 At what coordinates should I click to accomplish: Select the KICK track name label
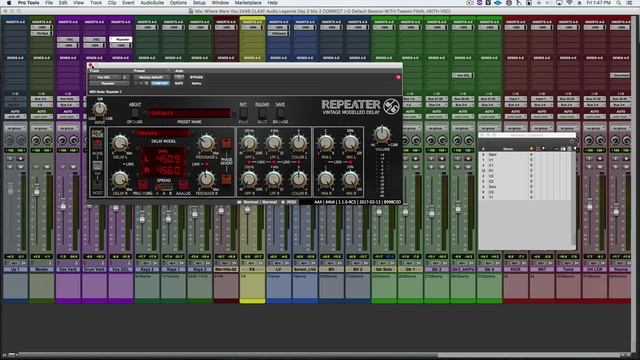pos(516,270)
